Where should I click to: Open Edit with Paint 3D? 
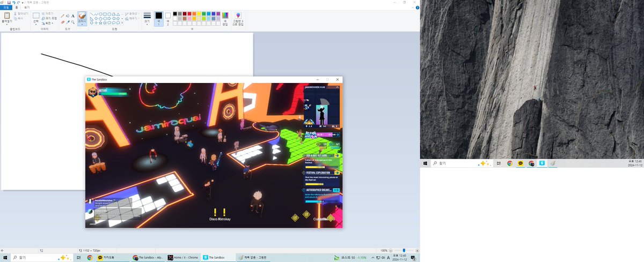click(x=238, y=18)
